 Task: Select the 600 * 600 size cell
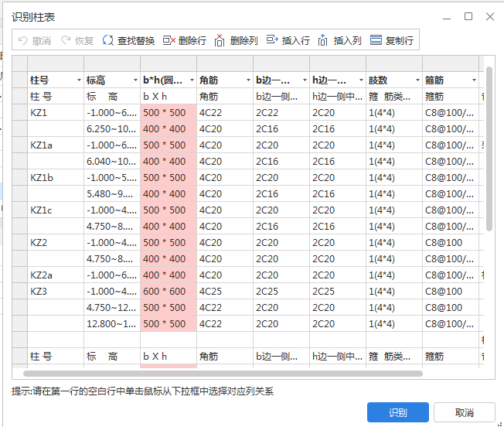click(169, 292)
